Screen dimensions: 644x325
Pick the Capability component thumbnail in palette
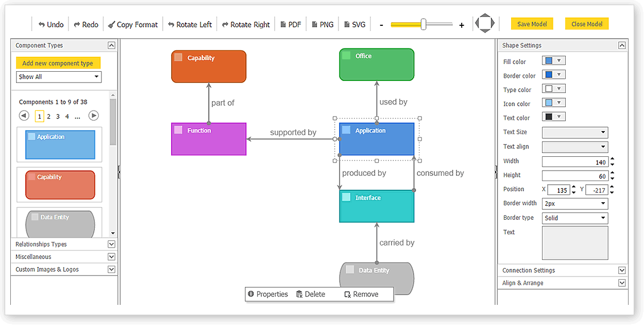click(60, 185)
